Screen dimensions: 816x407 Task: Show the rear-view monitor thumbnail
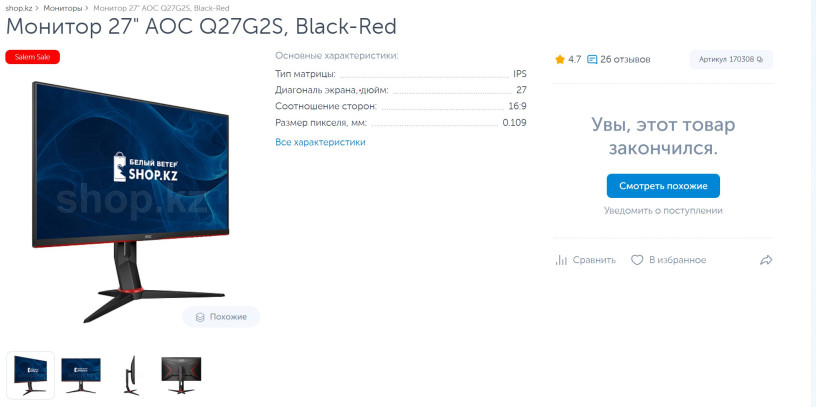(181, 374)
